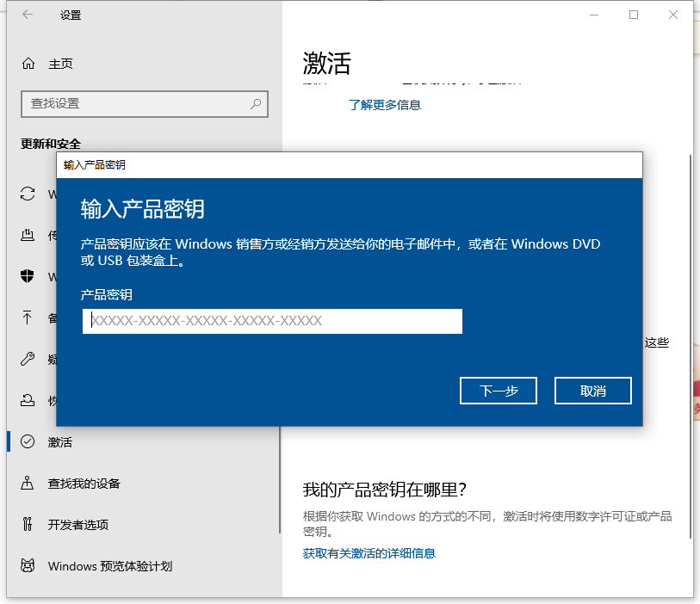Click the 传递优化 icon in the sidebar
Screen dimensions: 700x604
point(27,235)
